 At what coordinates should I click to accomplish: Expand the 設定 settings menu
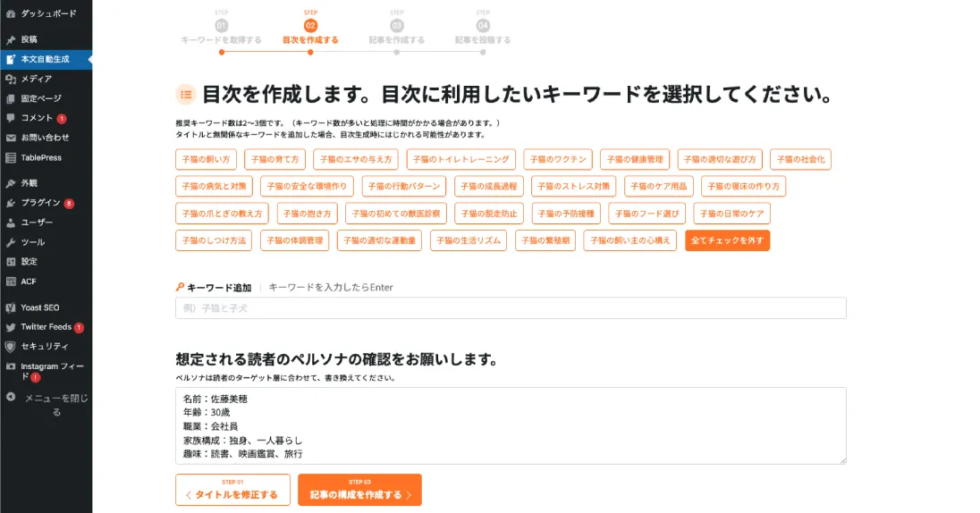coord(30,262)
